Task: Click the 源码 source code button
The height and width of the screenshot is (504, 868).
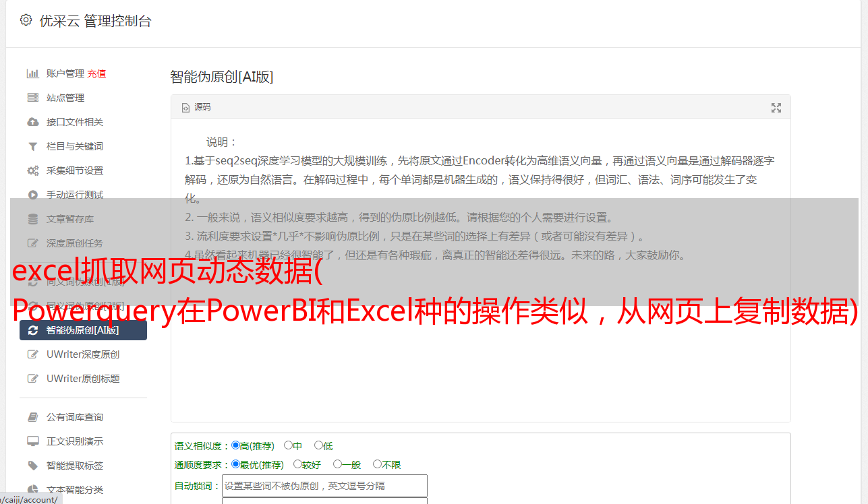Action: (196, 107)
